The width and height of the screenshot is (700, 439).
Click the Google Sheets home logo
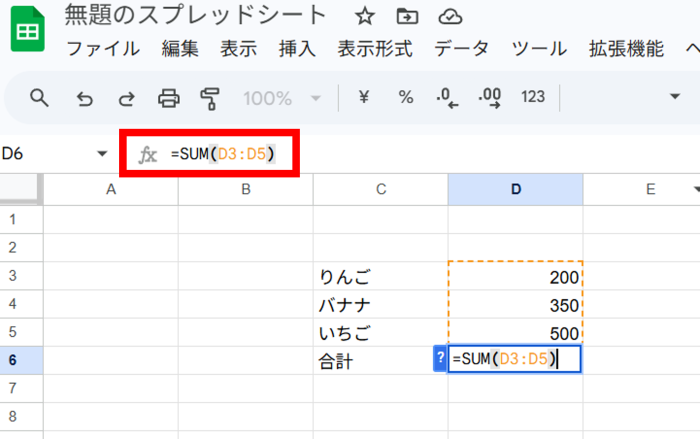tap(27, 32)
